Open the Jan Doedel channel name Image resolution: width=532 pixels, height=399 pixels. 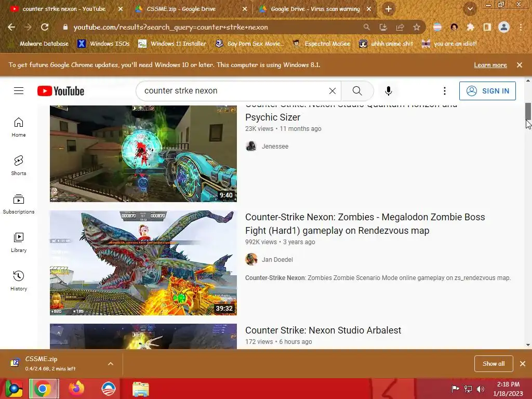[277, 260]
